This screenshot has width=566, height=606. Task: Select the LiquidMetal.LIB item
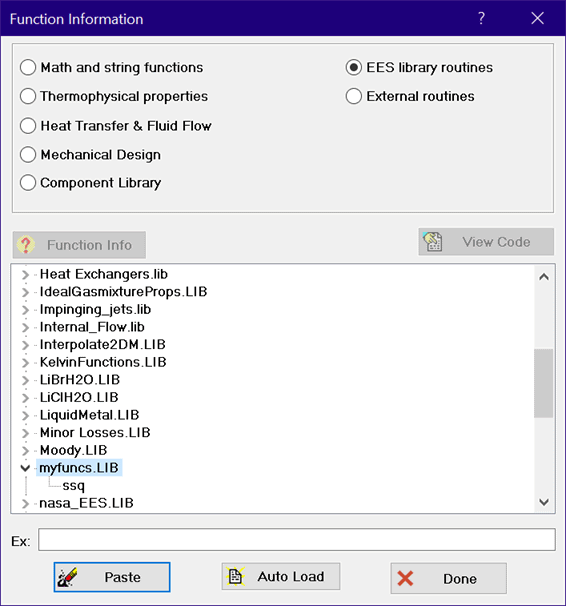click(89, 415)
